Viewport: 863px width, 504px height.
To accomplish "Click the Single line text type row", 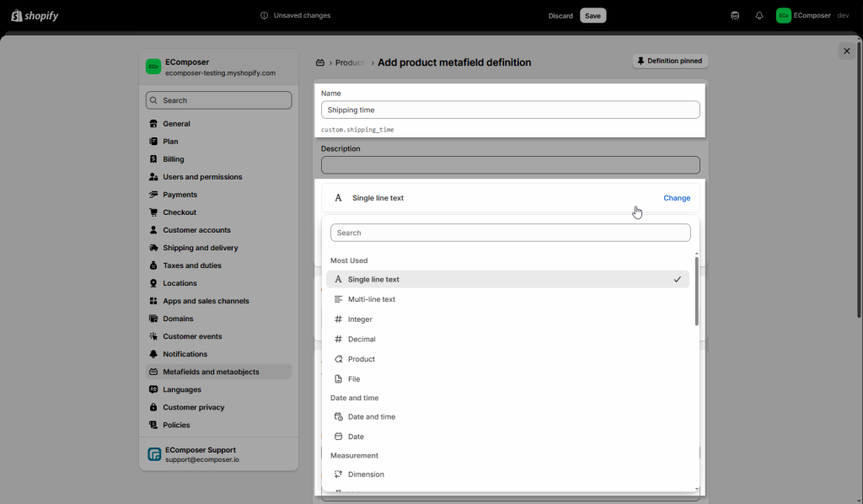I will [x=510, y=198].
